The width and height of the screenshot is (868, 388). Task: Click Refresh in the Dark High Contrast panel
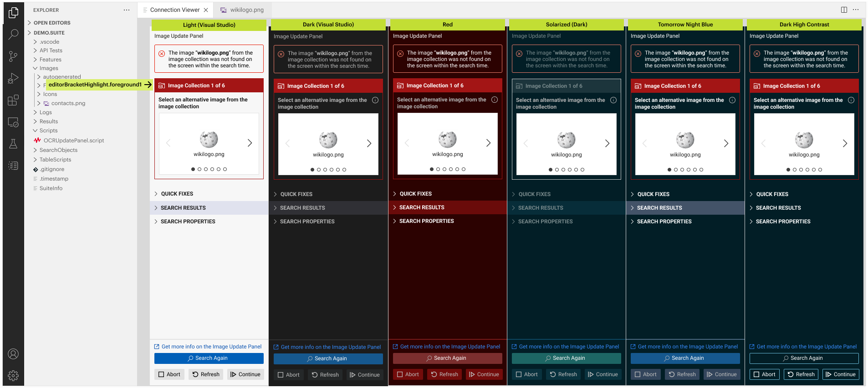pyautogui.click(x=801, y=374)
